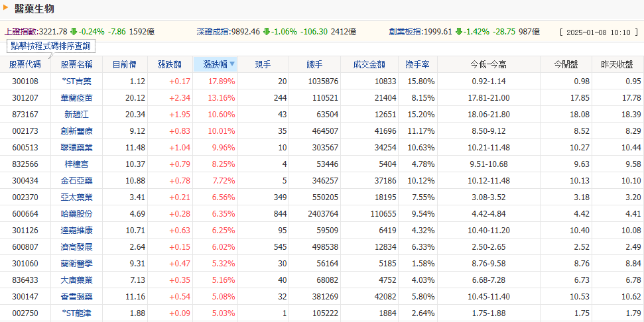644x322 pixels.
Task: Click the green down arrow for 上證指數
Action: (74, 31)
